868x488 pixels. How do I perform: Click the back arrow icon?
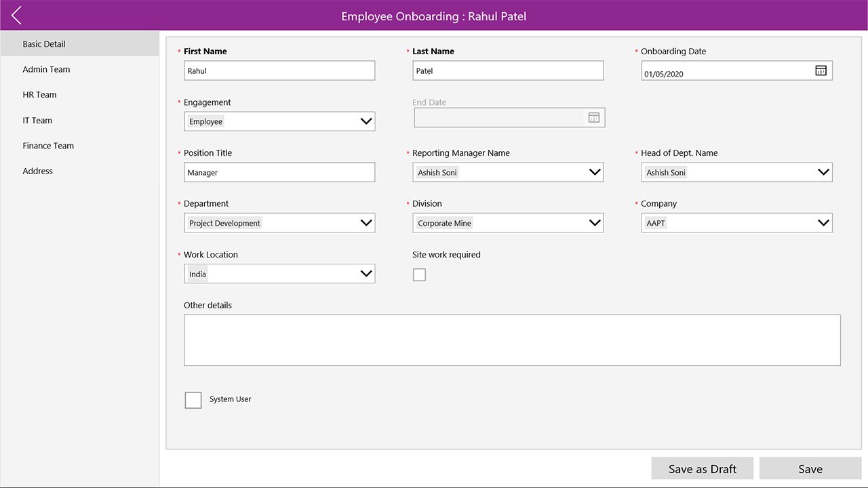point(16,16)
